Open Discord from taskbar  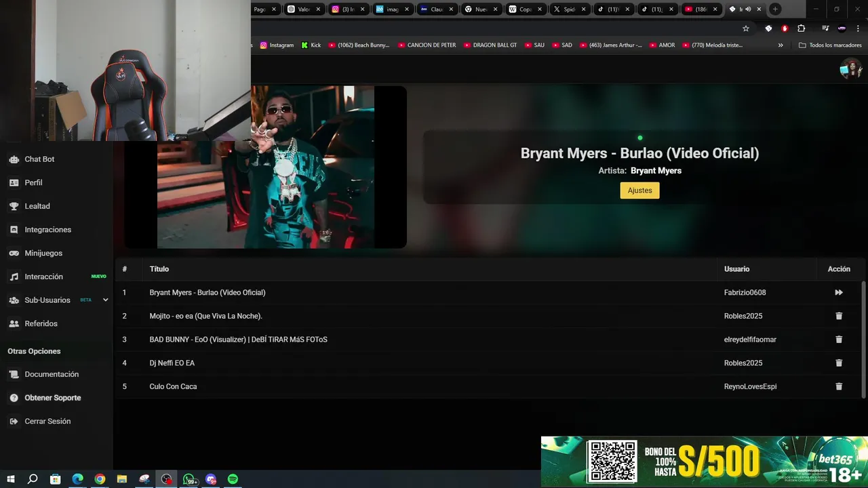coord(211,479)
